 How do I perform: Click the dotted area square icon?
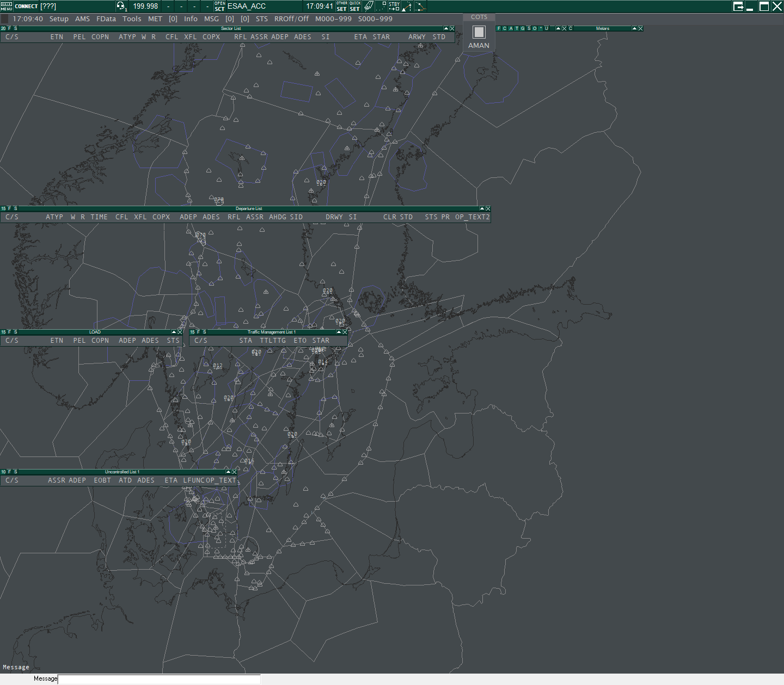[381, 6]
